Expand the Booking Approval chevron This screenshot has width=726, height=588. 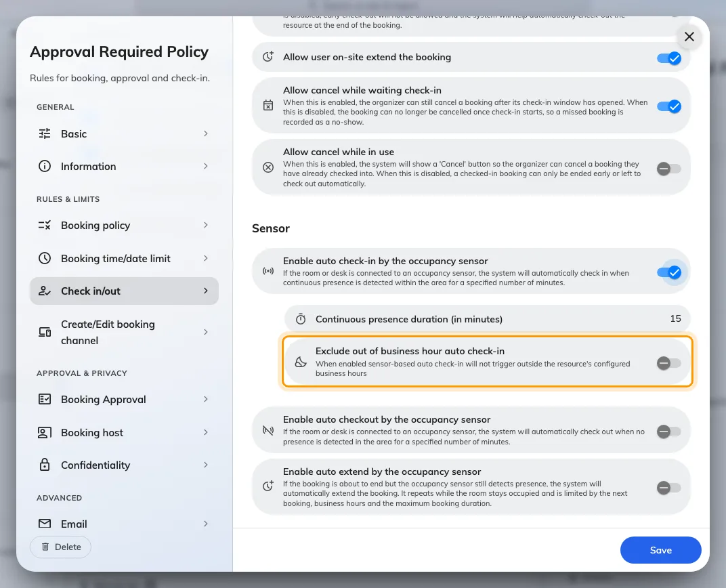coord(206,399)
